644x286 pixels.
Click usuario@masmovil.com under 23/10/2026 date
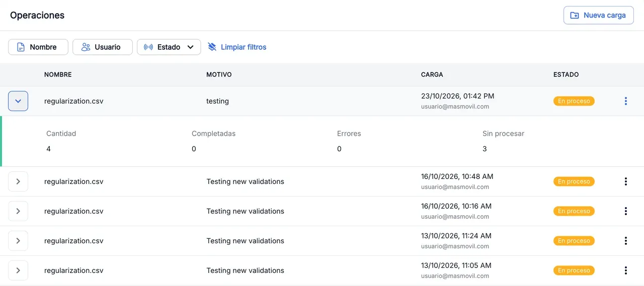click(455, 107)
